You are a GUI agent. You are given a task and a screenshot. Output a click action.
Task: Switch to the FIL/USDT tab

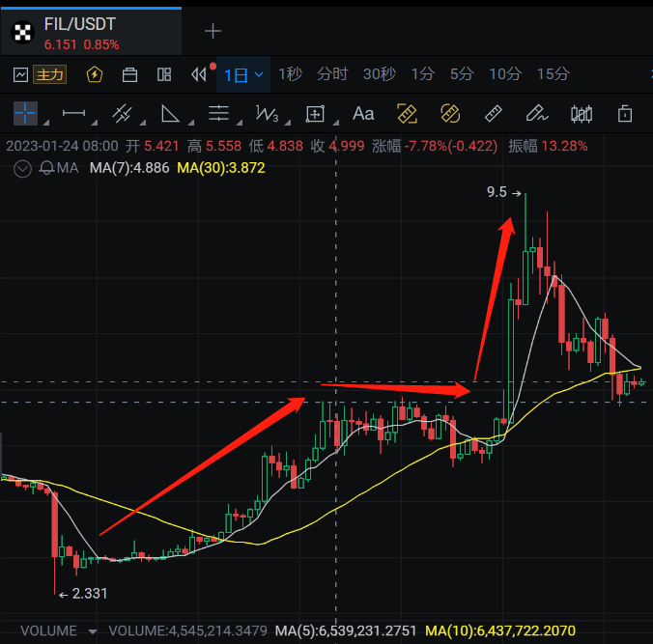90,31
